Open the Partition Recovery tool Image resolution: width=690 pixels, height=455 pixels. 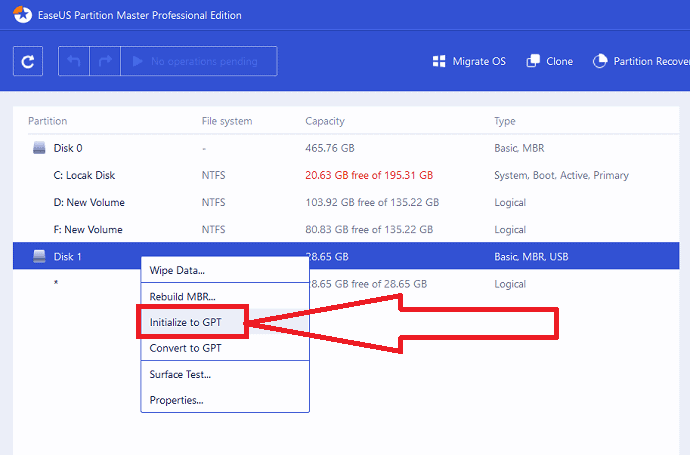(641, 61)
